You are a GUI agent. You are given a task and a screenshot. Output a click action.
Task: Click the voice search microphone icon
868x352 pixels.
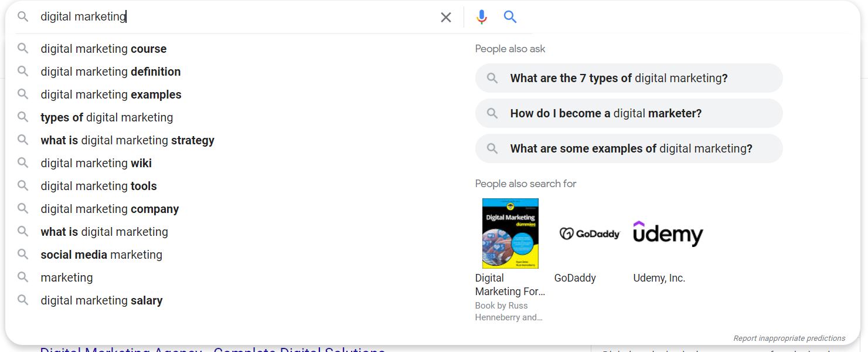coord(481,16)
